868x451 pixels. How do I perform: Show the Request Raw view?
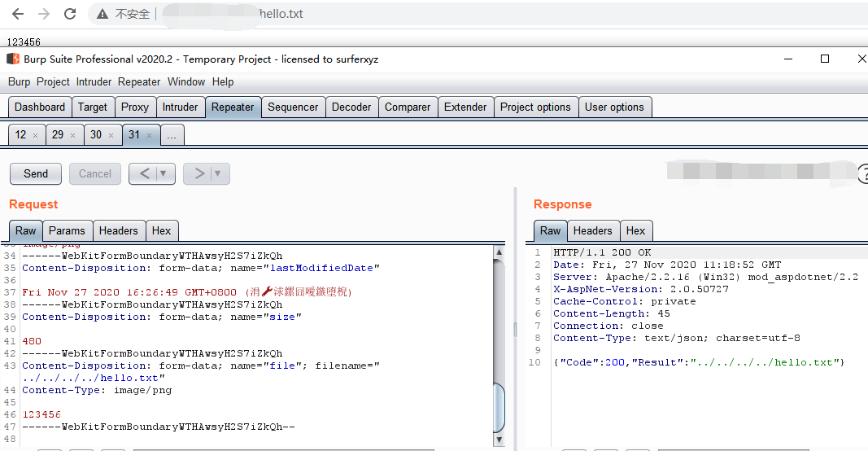coord(25,230)
